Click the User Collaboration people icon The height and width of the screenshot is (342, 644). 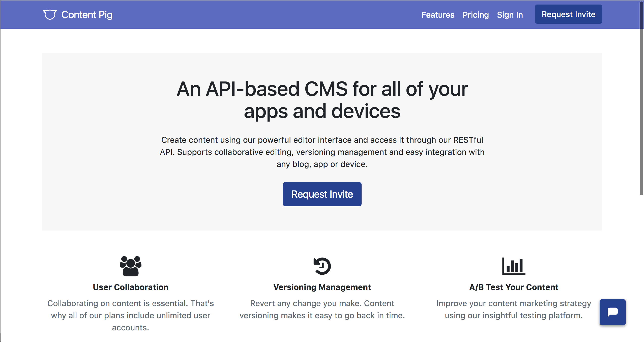point(131,266)
